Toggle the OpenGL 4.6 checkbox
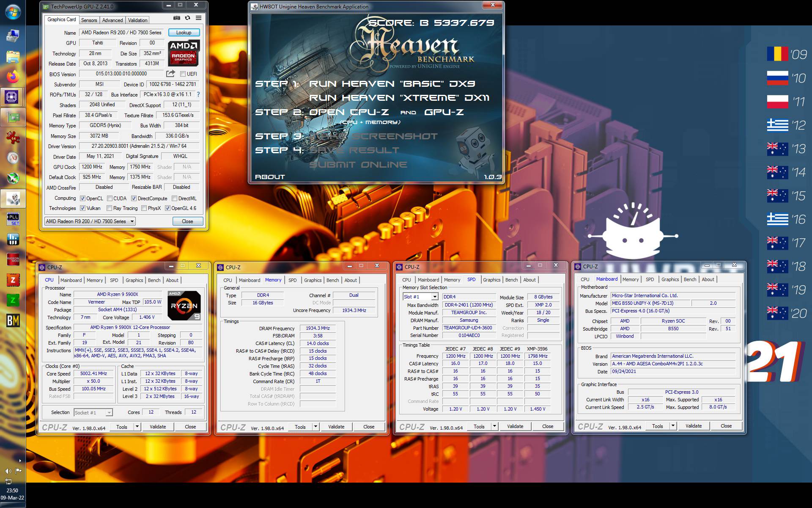 click(x=167, y=208)
